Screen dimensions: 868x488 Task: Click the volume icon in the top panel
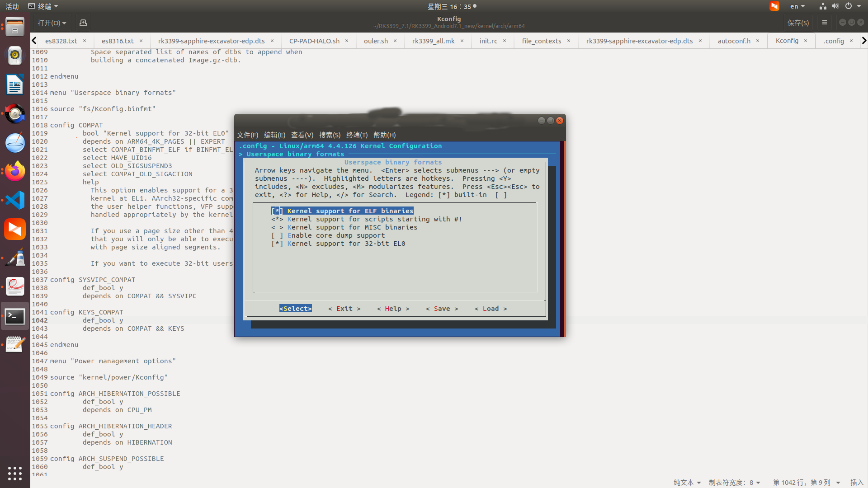(836, 6)
